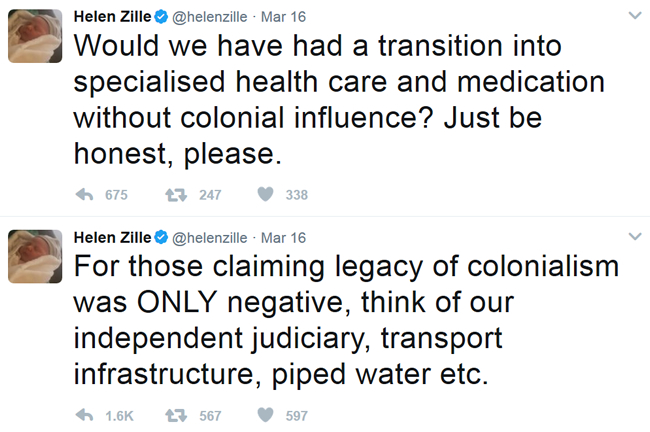
Task: Click the avatar thumbnail of the first tweet
Action: click(35, 36)
